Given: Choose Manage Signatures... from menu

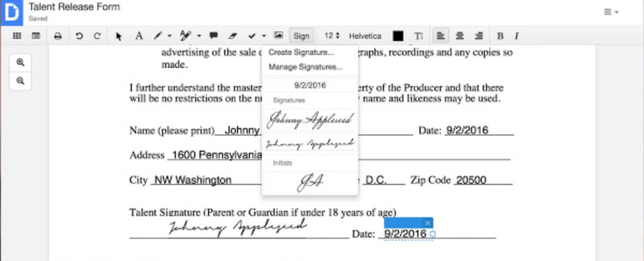Looking at the screenshot, I should [306, 66].
